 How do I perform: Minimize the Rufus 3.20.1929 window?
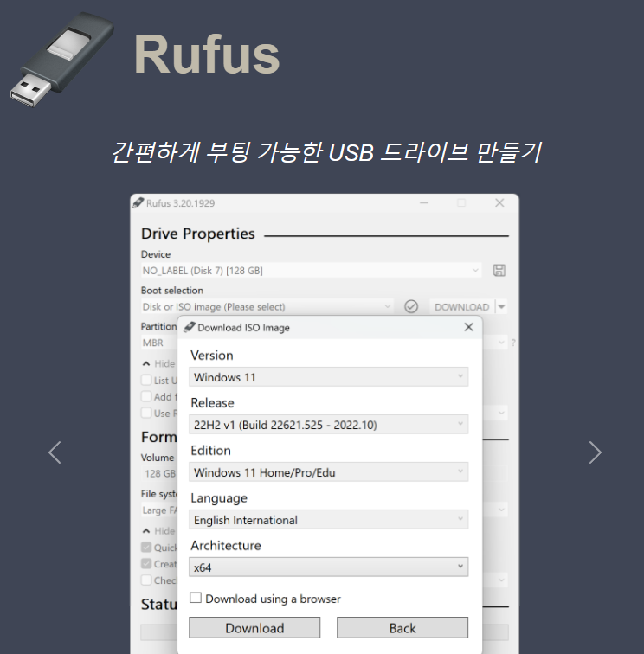click(x=424, y=203)
